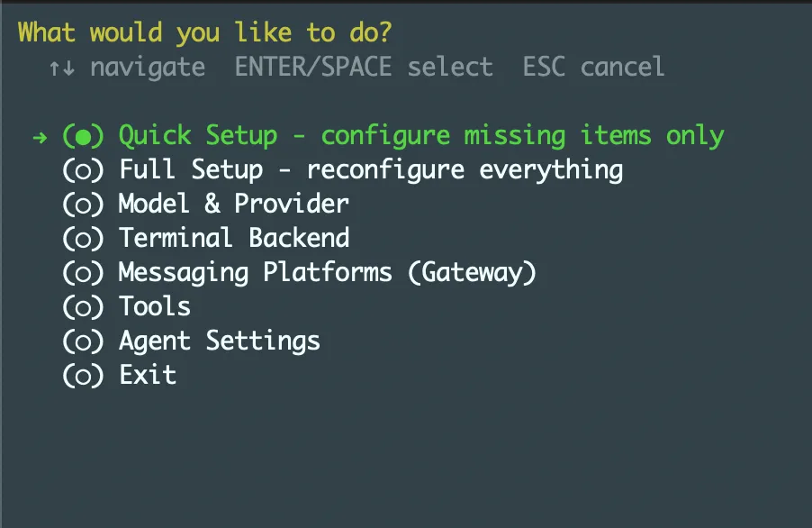Click the "ENTER/SPACE select" hint

pyautogui.click(x=364, y=68)
